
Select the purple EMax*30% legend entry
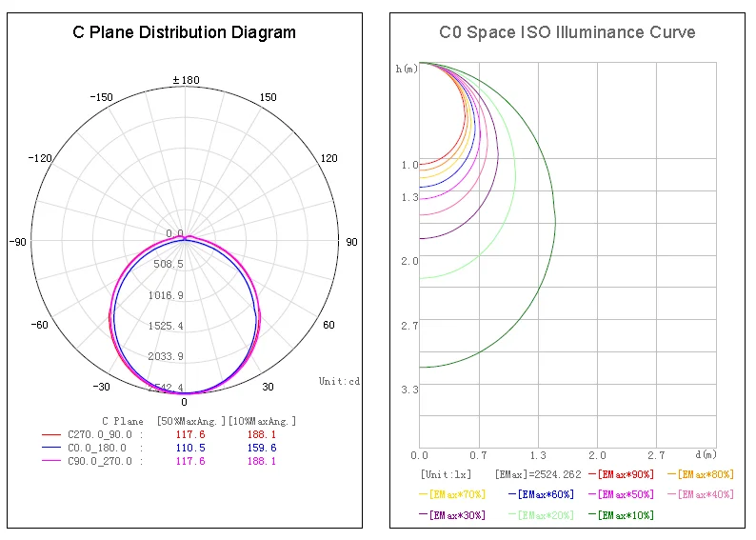[x=452, y=515]
